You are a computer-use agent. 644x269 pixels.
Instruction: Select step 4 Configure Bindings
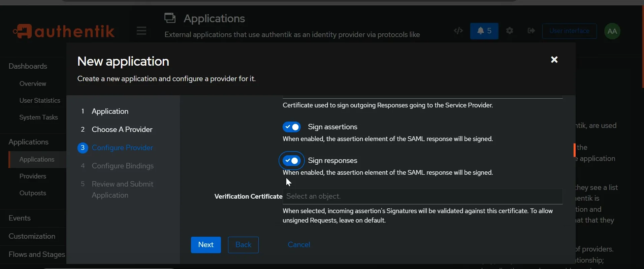118,166
